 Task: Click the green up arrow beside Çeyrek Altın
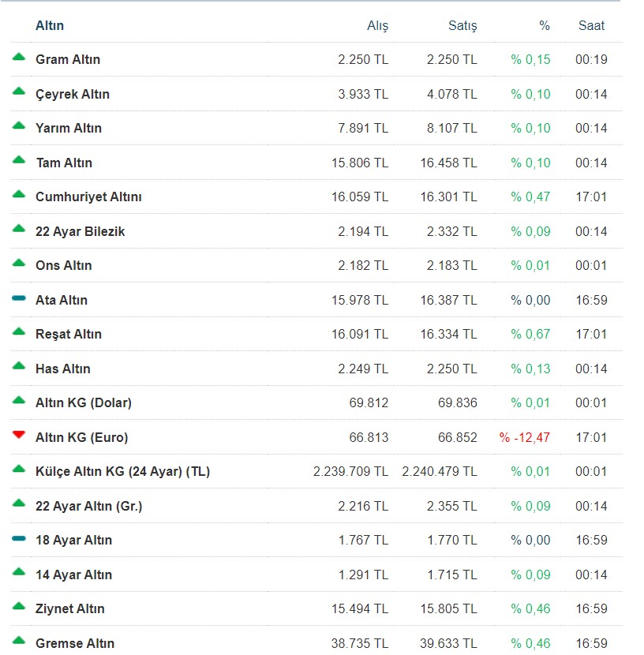click(19, 92)
